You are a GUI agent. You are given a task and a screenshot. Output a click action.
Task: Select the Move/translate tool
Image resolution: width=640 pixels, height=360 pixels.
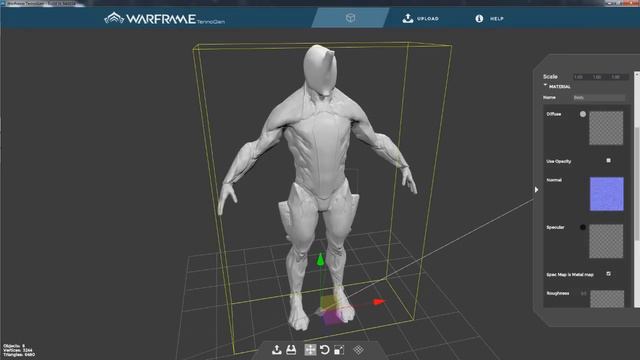(x=310, y=350)
